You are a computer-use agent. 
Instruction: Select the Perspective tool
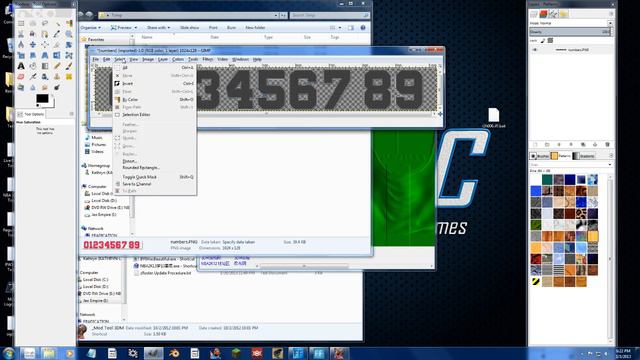pos(45,55)
